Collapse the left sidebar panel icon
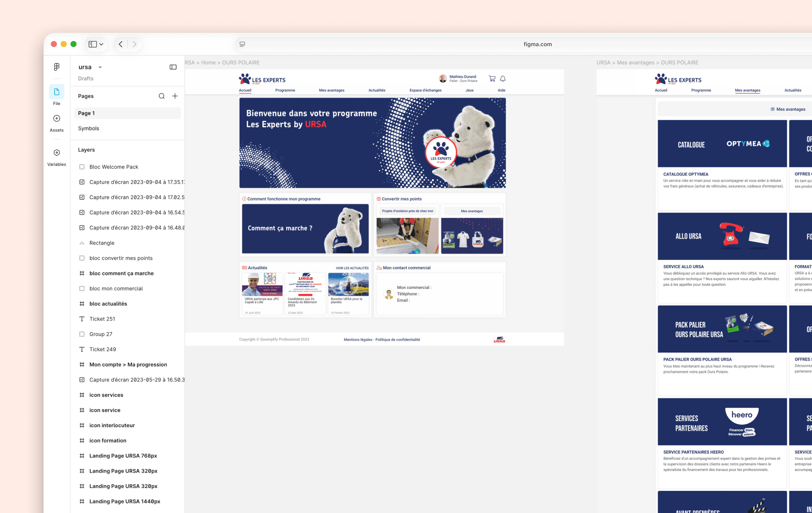Viewport: 812px width, 513px height. pos(173,67)
